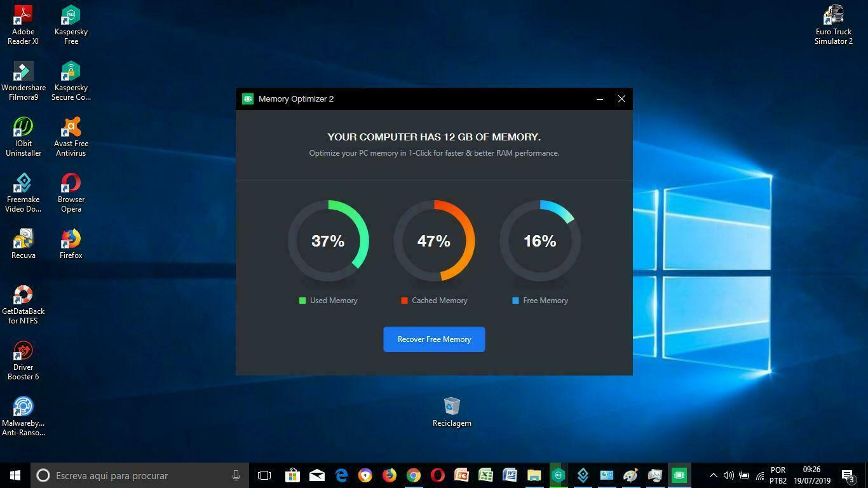Click the taskbar search box
Image resolution: width=868 pixels, height=488 pixels.
pyautogui.click(x=140, y=475)
